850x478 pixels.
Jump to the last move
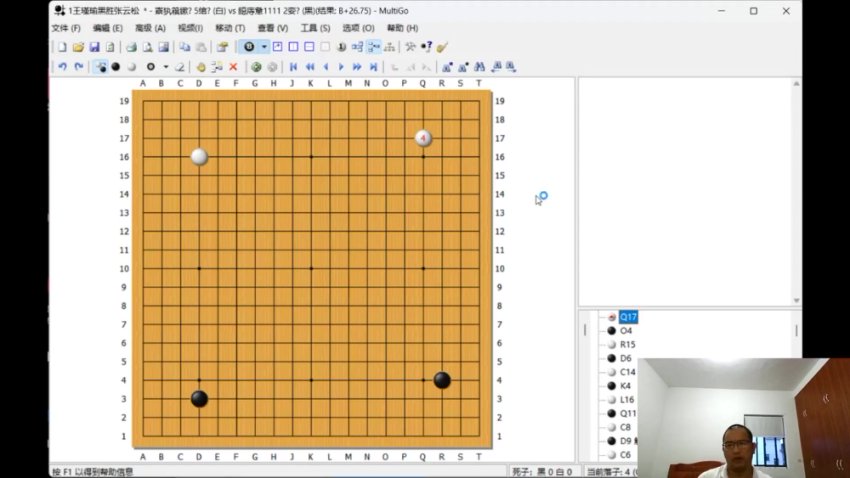point(373,67)
